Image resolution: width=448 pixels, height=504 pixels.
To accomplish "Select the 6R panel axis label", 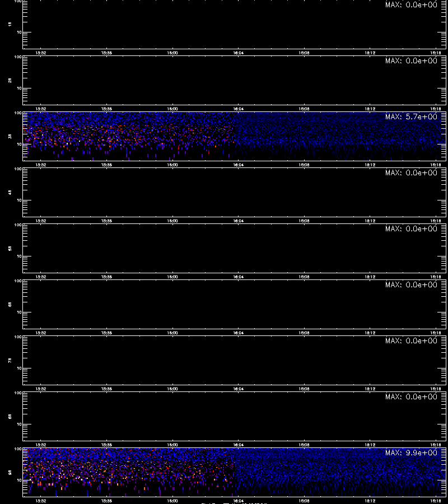I will pos(10,304).
